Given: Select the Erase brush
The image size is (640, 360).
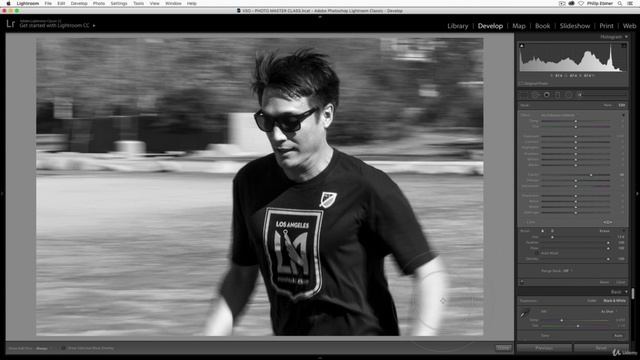Looking at the screenshot, I should coord(604,231).
